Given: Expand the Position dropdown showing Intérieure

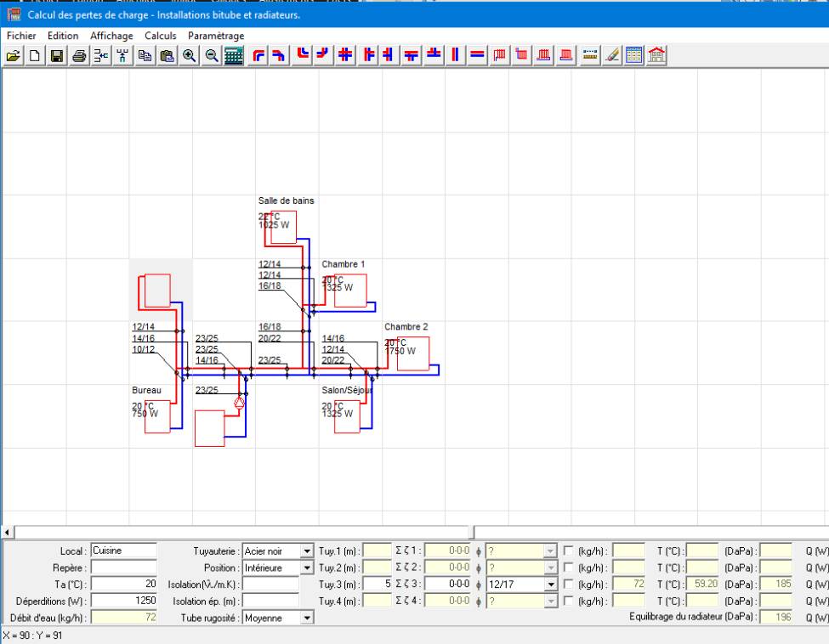Looking at the screenshot, I should tap(307, 568).
